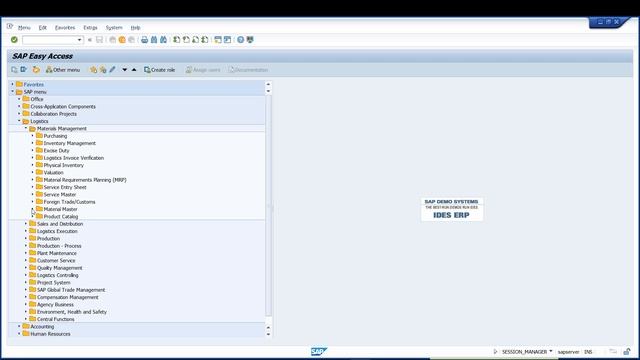Click the Previous Page icon
640x360 pixels.
click(x=186, y=40)
